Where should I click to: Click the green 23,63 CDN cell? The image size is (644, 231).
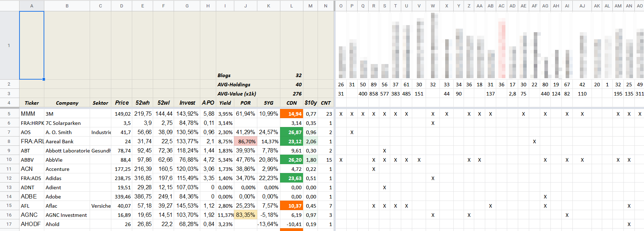click(292, 178)
